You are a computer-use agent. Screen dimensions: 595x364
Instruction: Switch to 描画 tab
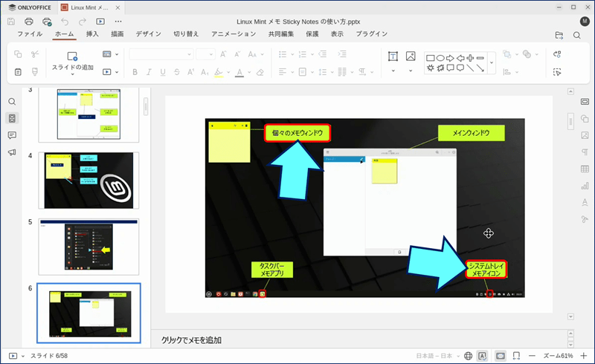(118, 33)
